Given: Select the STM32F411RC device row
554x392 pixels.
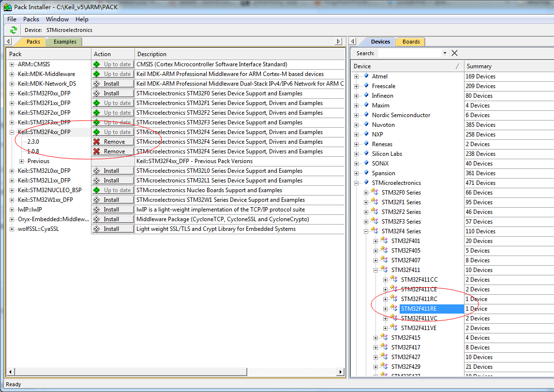Looking at the screenshot, I should click(x=419, y=299).
